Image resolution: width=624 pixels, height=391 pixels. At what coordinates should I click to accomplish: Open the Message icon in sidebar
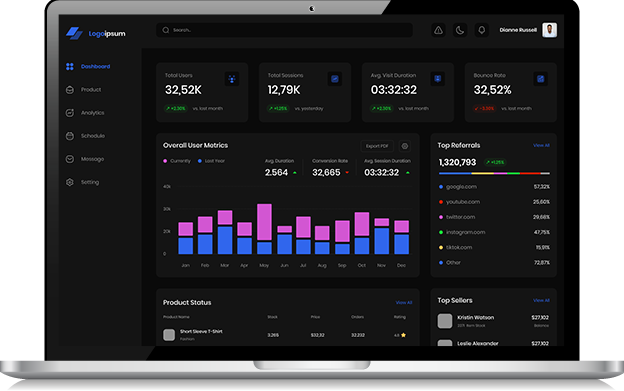coord(70,159)
